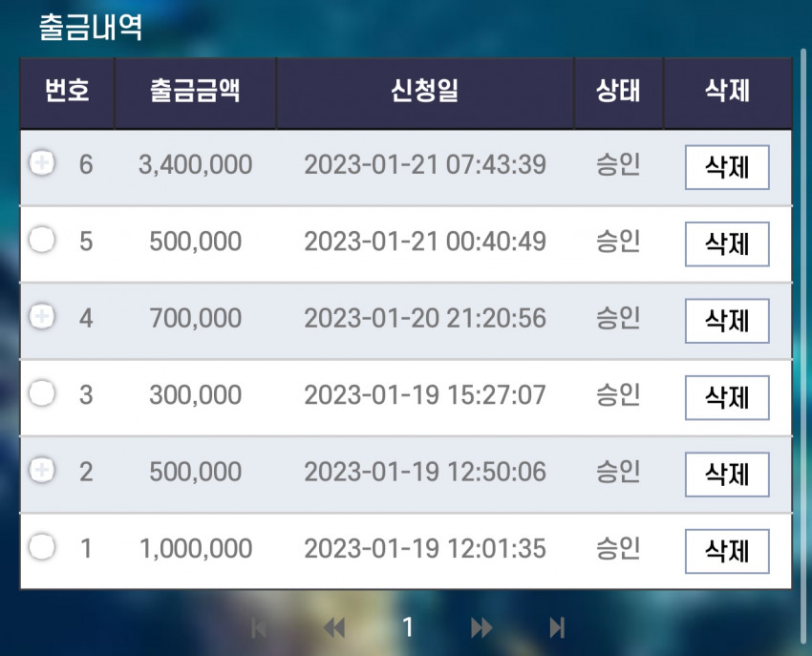Expand row 6 with the plus icon
This screenshot has width=812, height=656.
pyautogui.click(x=42, y=163)
